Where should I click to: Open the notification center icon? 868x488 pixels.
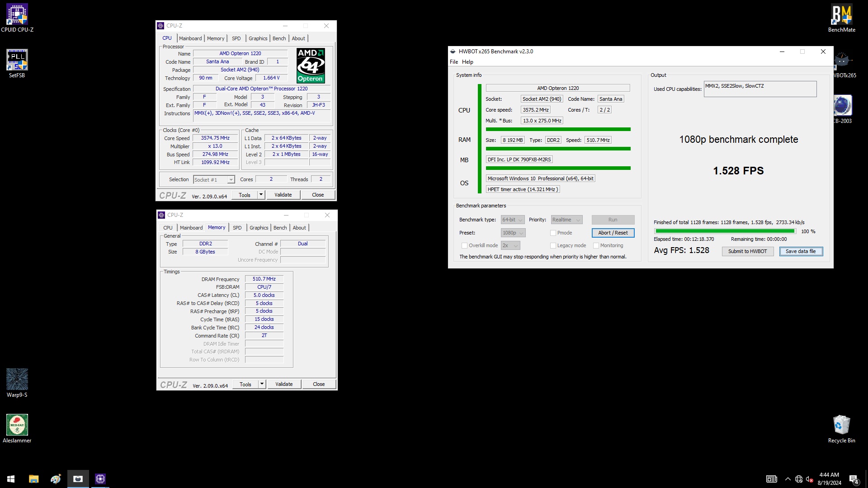pos(854,479)
